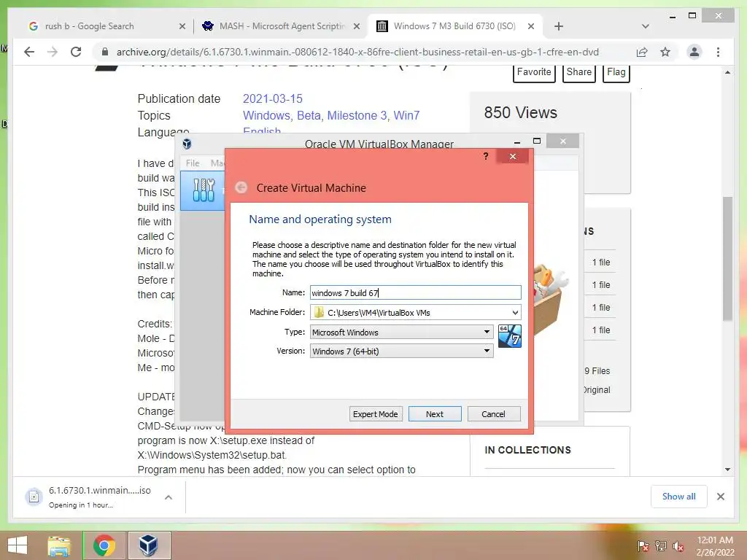Click the network tray icon
The width and height of the screenshot is (747, 560).
tap(661, 546)
